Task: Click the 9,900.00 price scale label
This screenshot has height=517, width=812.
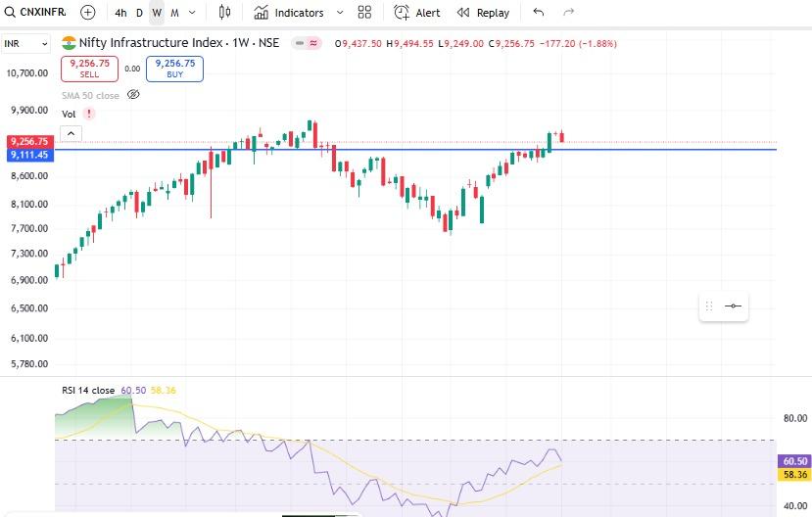Action: pos(29,111)
